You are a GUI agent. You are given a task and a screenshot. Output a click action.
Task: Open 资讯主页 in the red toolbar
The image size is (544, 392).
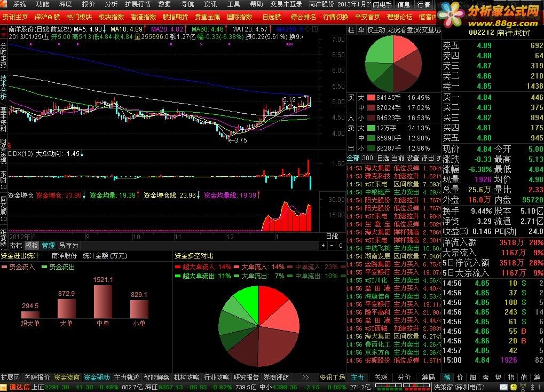click(15, 17)
